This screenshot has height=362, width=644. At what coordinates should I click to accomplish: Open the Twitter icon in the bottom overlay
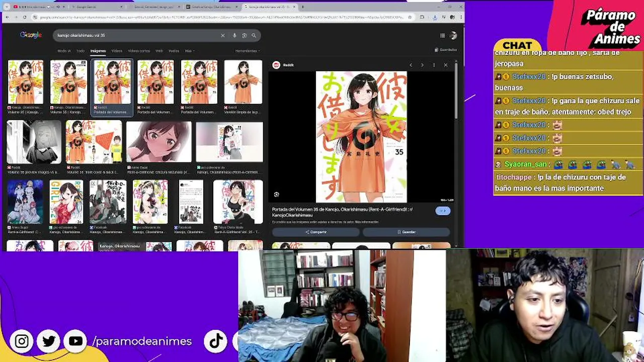point(49,341)
